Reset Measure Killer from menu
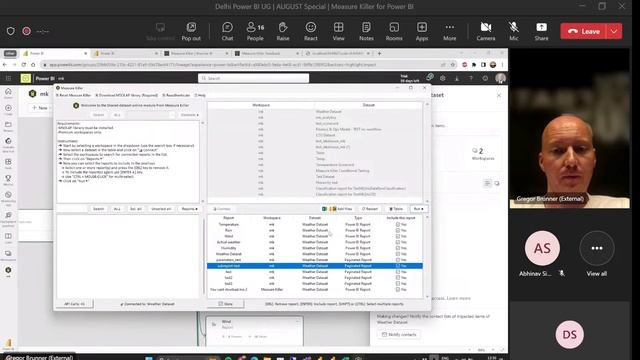The width and height of the screenshot is (640, 360). (x=73, y=95)
